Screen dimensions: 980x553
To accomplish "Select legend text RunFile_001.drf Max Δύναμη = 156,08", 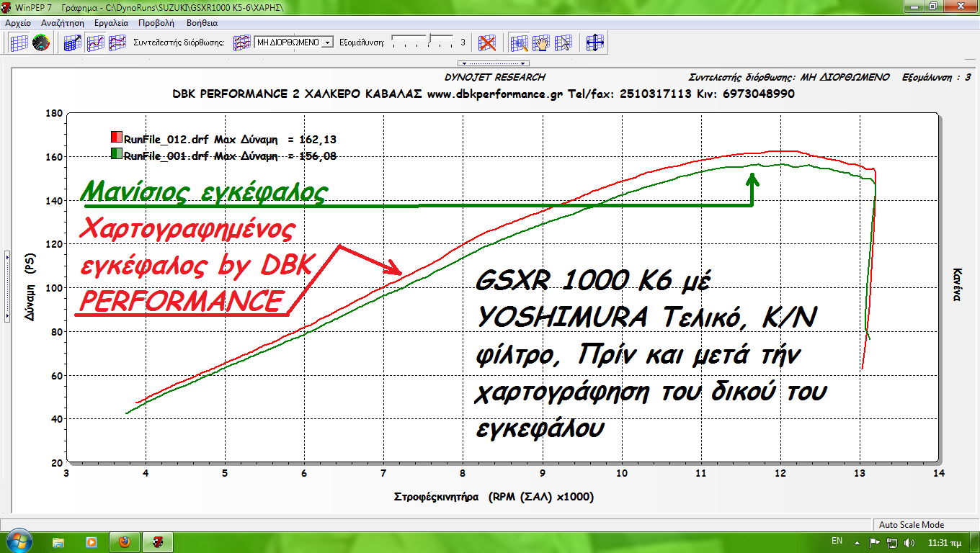I will 230,155.
